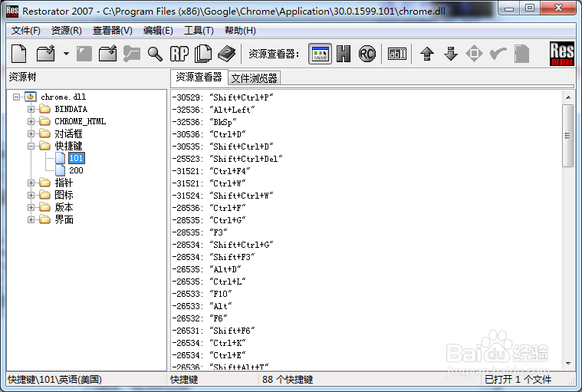Click the move resource down arrow
The height and width of the screenshot is (392, 582).
pyautogui.click(x=451, y=54)
